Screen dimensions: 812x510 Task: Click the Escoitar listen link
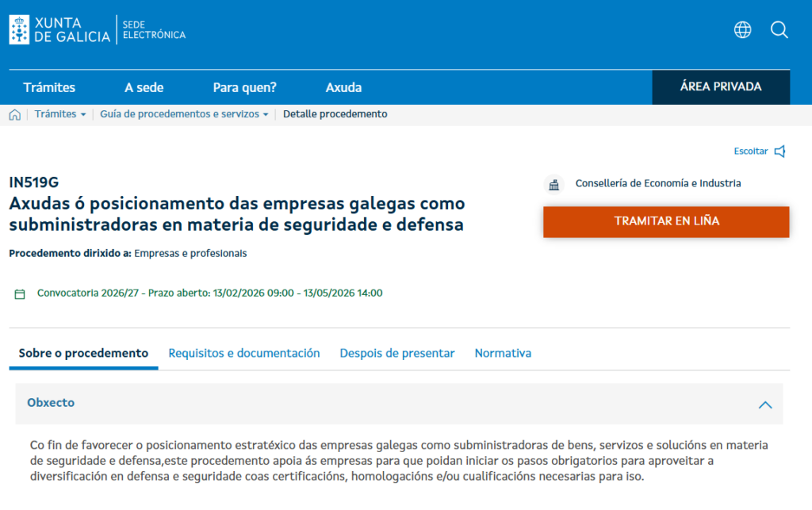point(750,151)
